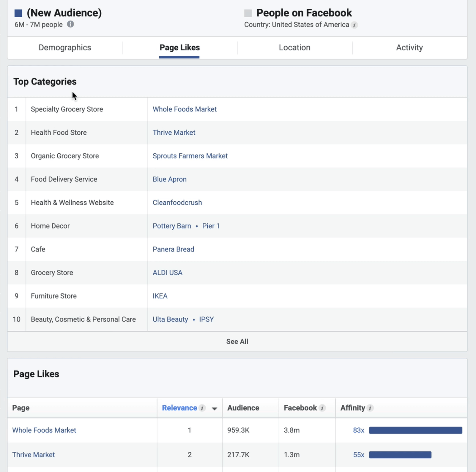Click the blue New Audience color square
This screenshot has width=476, height=472.
[x=18, y=13]
